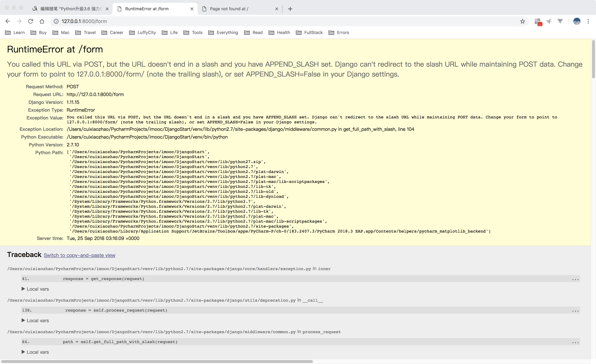
Task: Open the LuffyCity bookmarks folder
Action: 142,32
